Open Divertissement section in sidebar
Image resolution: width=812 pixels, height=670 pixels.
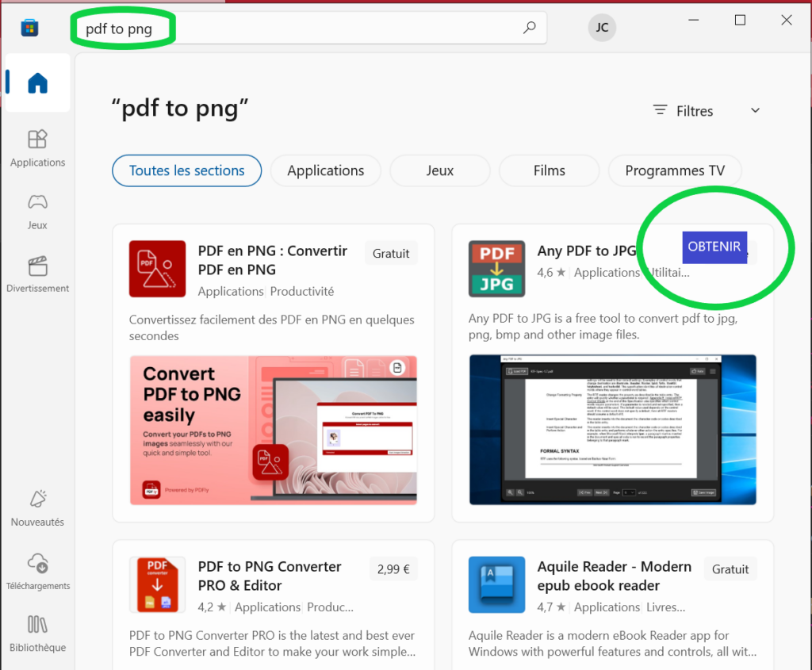click(x=37, y=274)
